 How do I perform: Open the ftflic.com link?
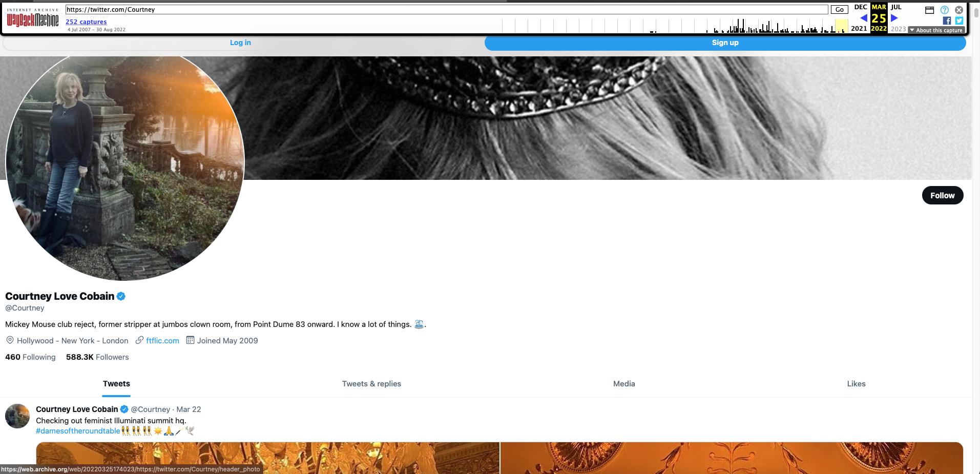pos(162,341)
